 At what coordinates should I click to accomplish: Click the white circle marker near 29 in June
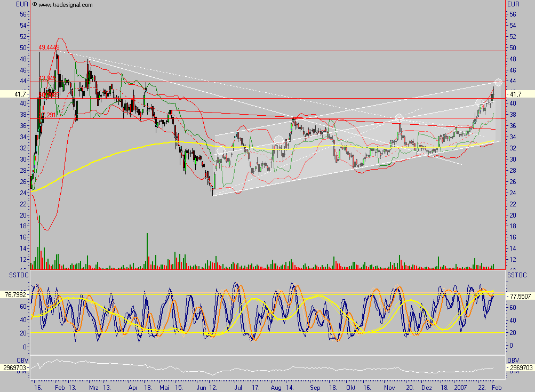(x=221, y=150)
